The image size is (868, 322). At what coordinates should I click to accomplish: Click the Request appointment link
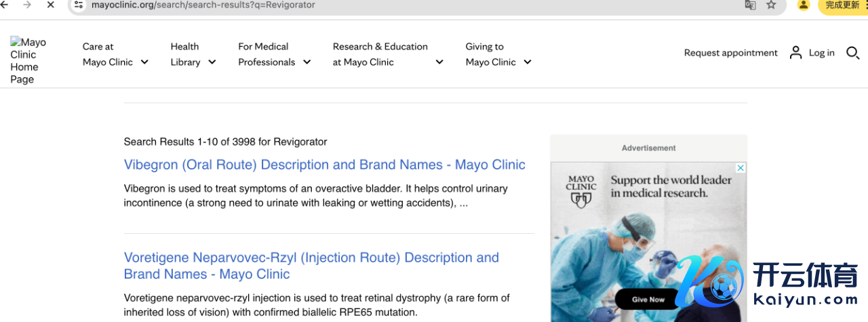[x=730, y=53]
